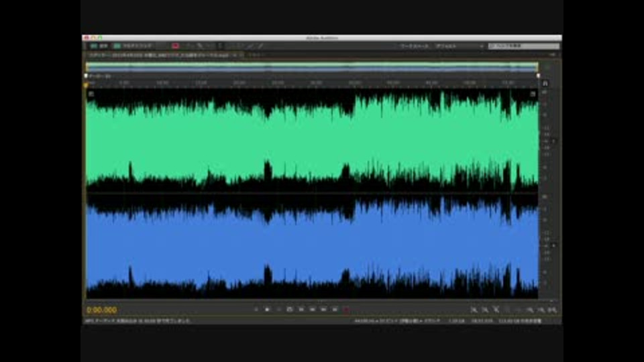Image resolution: width=644 pixels, height=362 pixels.
Task: Click the headphone-shaped icon beside the ruler
Action: pos(545,83)
